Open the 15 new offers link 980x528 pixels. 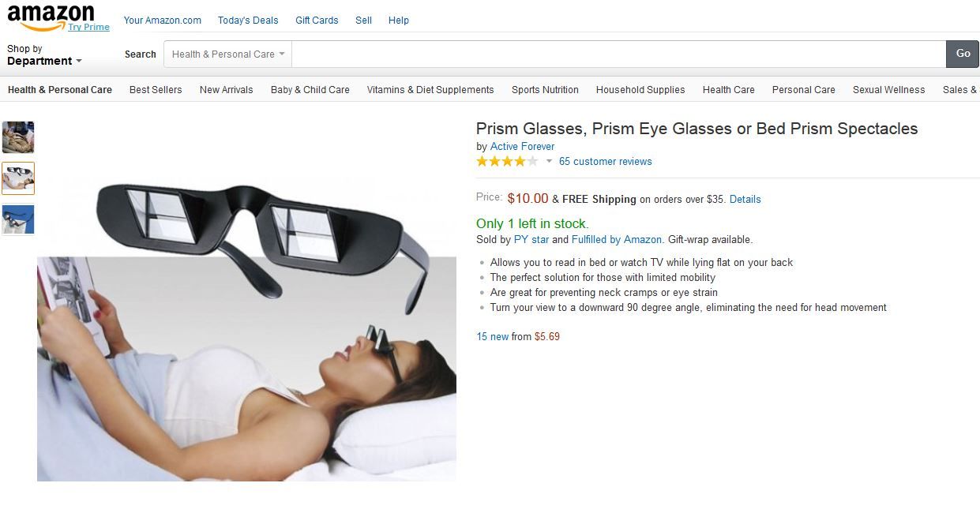tap(493, 337)
